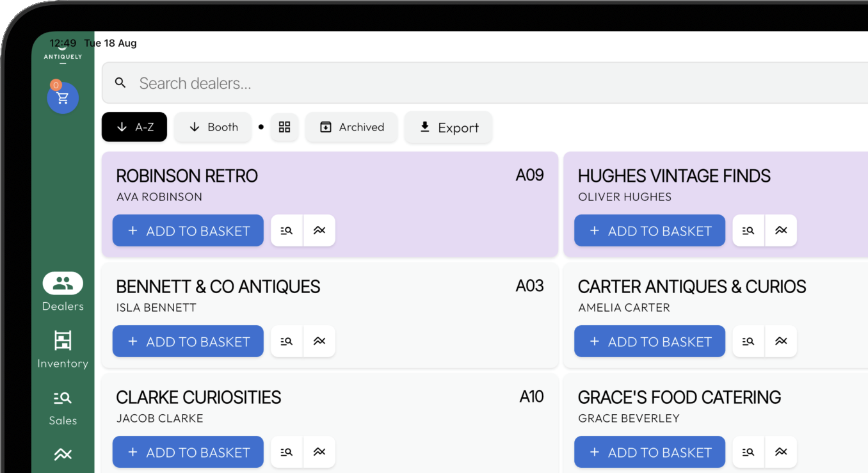The width and height of the screenshot is (868, 473).
Task: Add Robinson Retro to basket
Action: (188, 230)
